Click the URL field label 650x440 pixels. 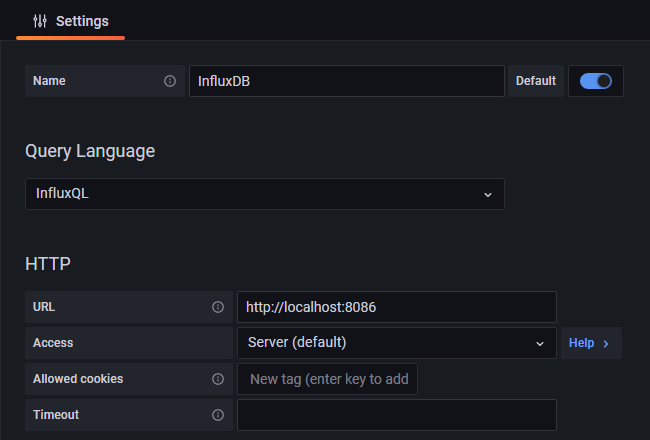(x=44, y=307)
